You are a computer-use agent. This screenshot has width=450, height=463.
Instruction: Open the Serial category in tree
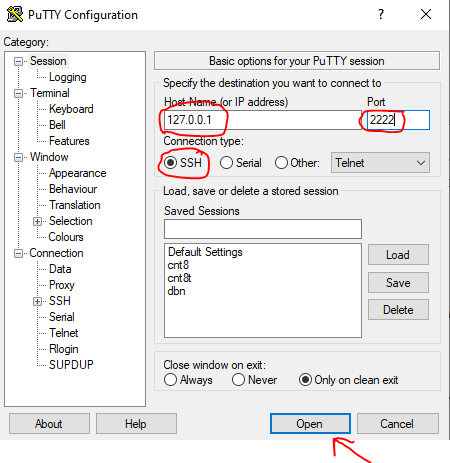click(x=62, y=317)
